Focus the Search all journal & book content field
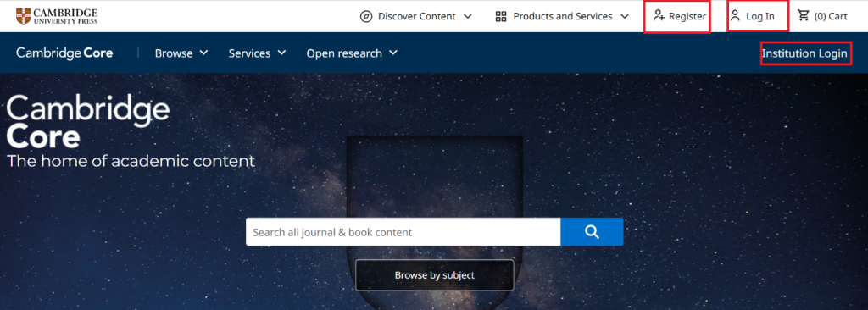The image size is (868, 310). pyautogui.click(x=403, y=231)
